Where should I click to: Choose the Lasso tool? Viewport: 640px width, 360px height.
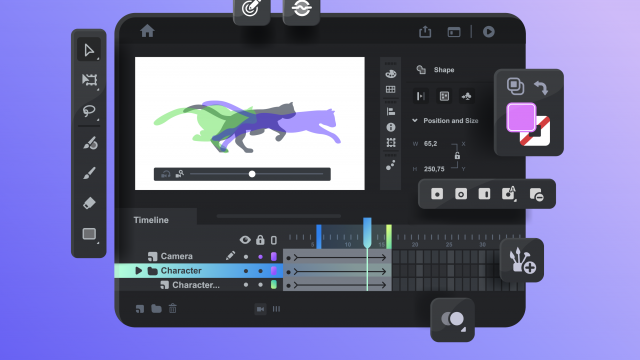pos(89,110)
